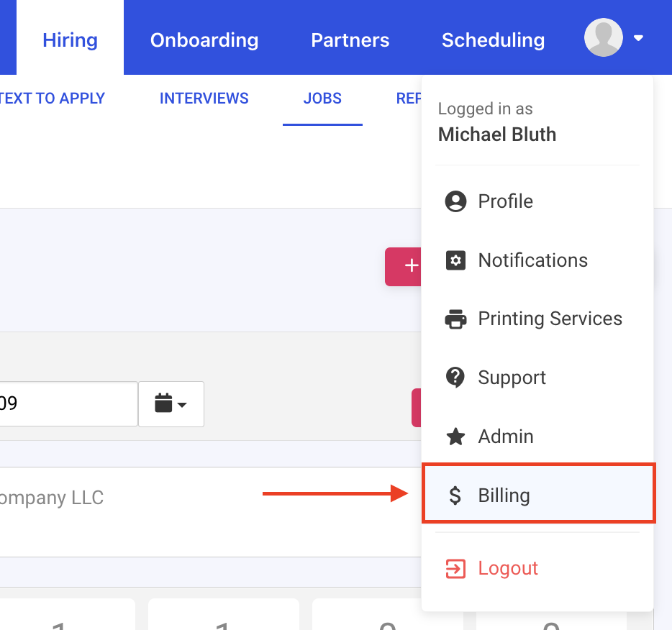
Task: Click the Profile person icon
Action: point(455,201)
